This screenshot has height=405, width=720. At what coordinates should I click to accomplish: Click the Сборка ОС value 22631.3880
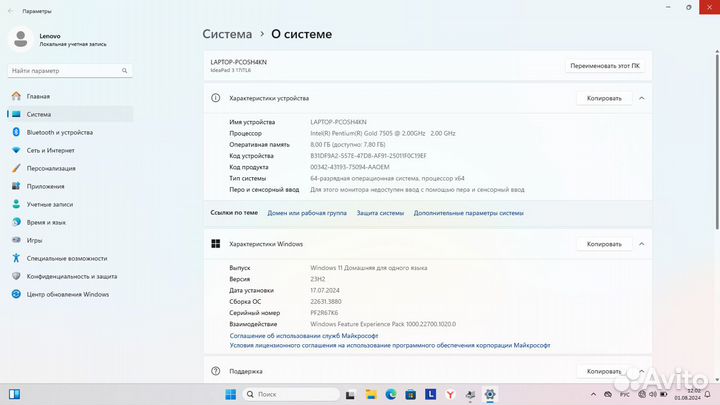pyautogui.click(x=326, y=302)
